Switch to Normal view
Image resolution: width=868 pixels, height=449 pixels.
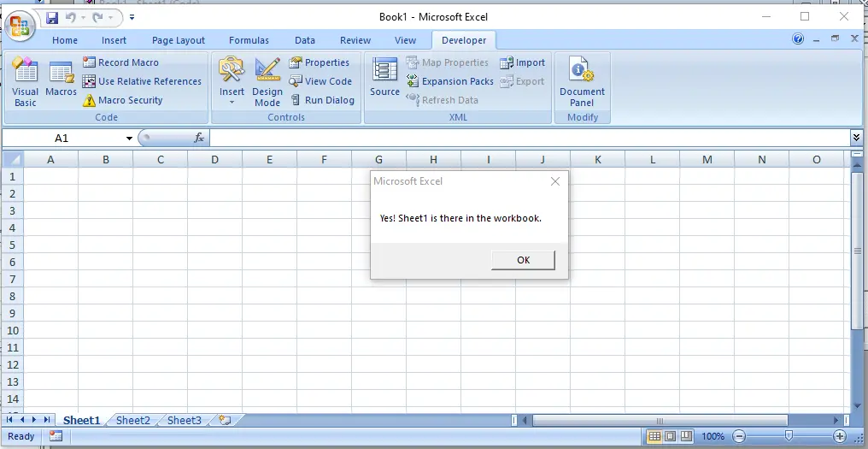(654, 436)
